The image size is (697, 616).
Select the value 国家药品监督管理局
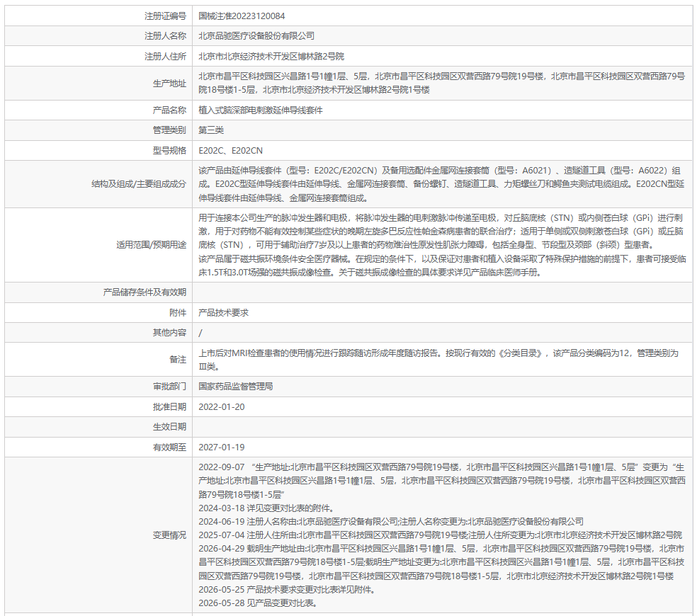tap(236, 386)
